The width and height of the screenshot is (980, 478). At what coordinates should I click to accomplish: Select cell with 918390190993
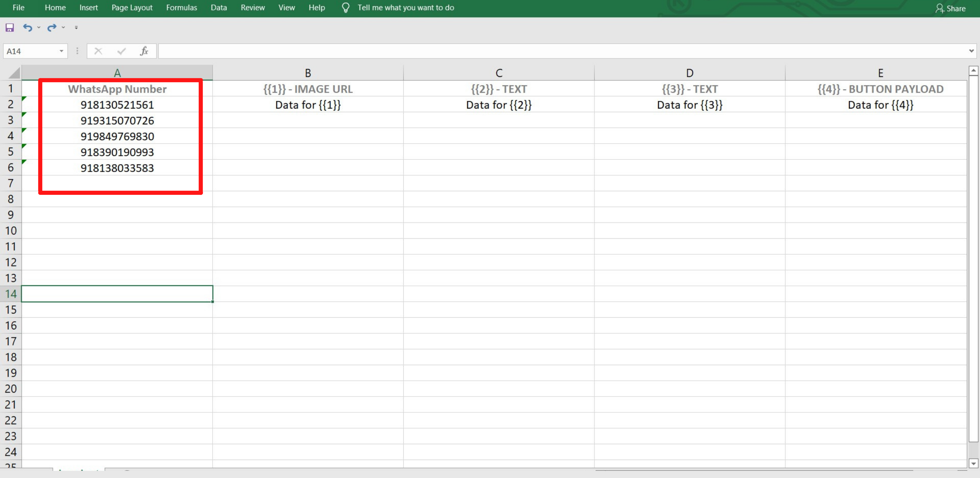(x=117, y=152)
